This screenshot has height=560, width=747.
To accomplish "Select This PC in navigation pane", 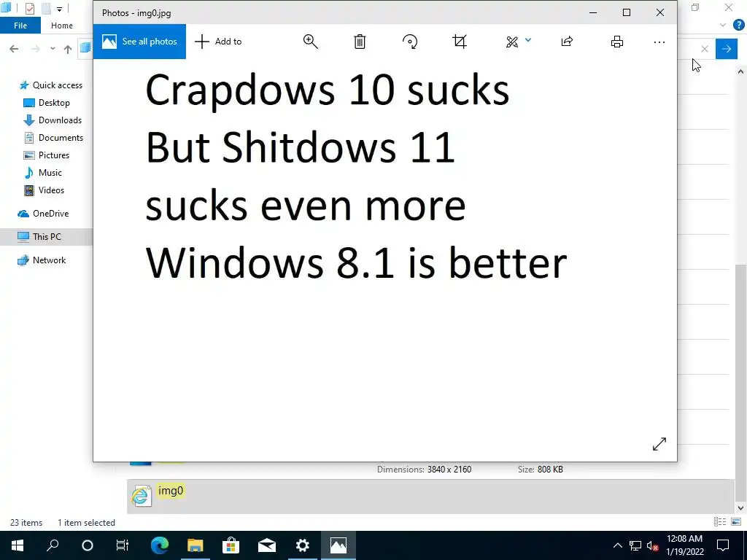I will click(x=46, y=237).
